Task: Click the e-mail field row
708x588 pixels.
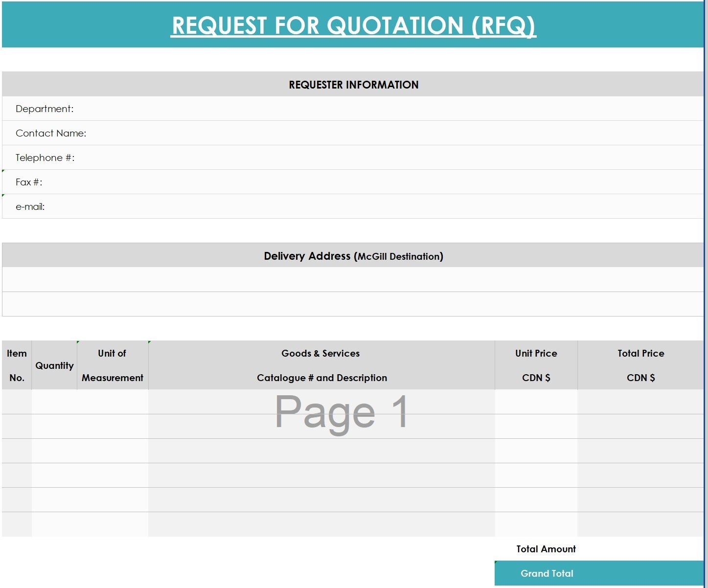Action: click(353, 206)
